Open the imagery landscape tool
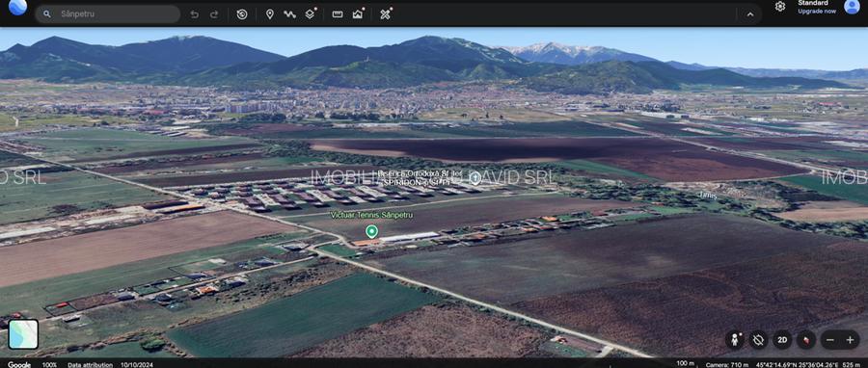This screenshot has width=868, height=368. 358,13
